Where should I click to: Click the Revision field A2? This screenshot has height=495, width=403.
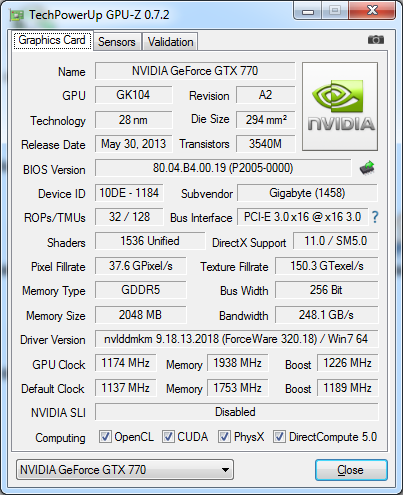(266, 95)
